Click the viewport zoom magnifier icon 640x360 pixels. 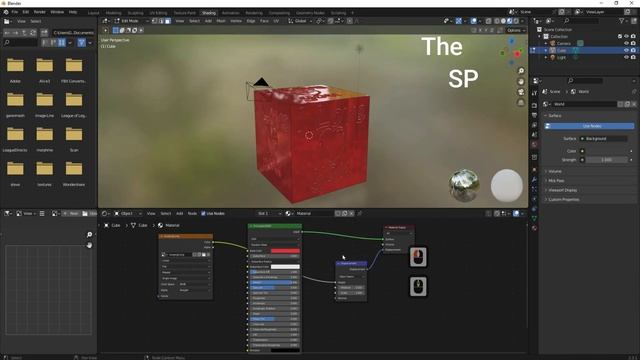point(521,71)
